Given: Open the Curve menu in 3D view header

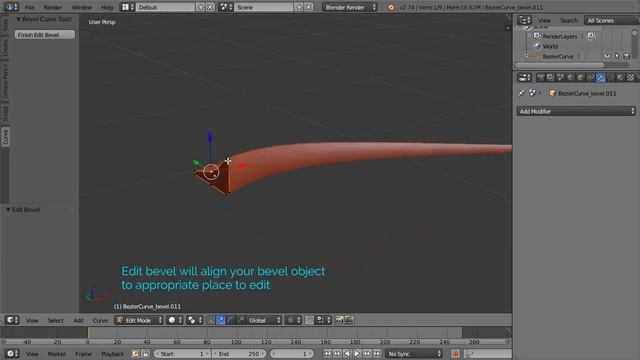Looking at the screenshot, I should pos(100,320).
